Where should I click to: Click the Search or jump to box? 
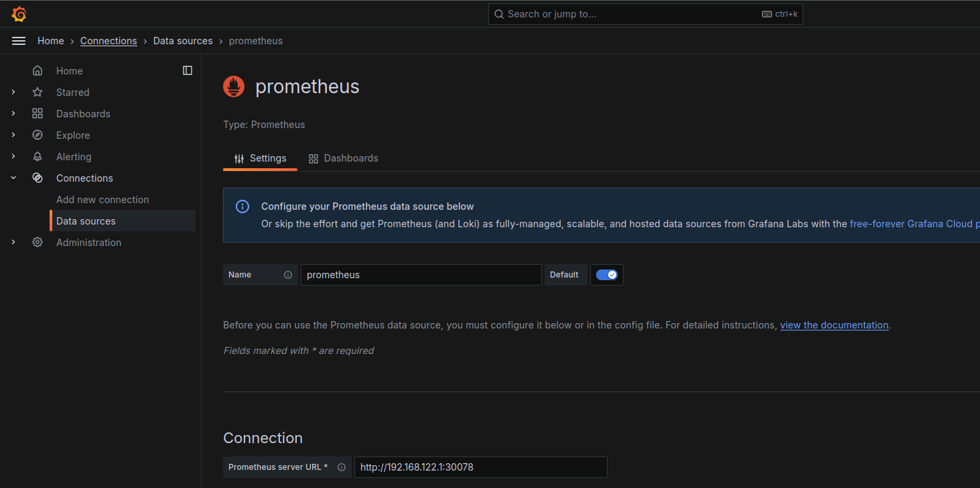click(x=645, y=14)
